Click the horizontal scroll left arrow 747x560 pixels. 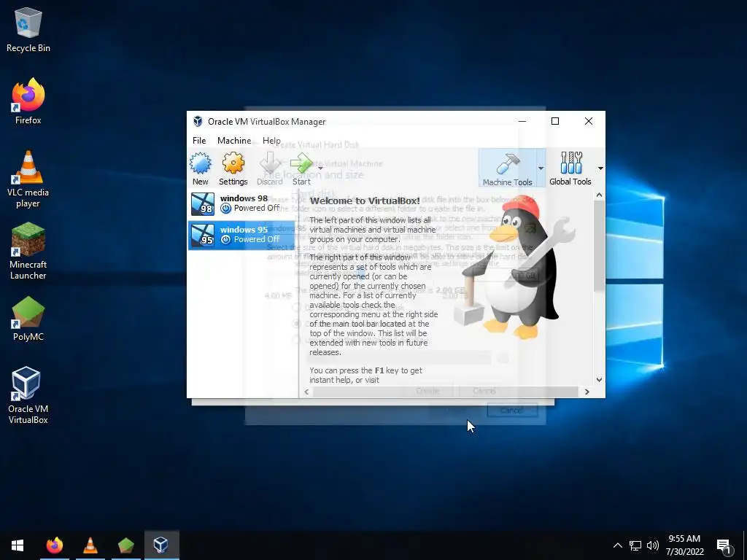point(306,392)
